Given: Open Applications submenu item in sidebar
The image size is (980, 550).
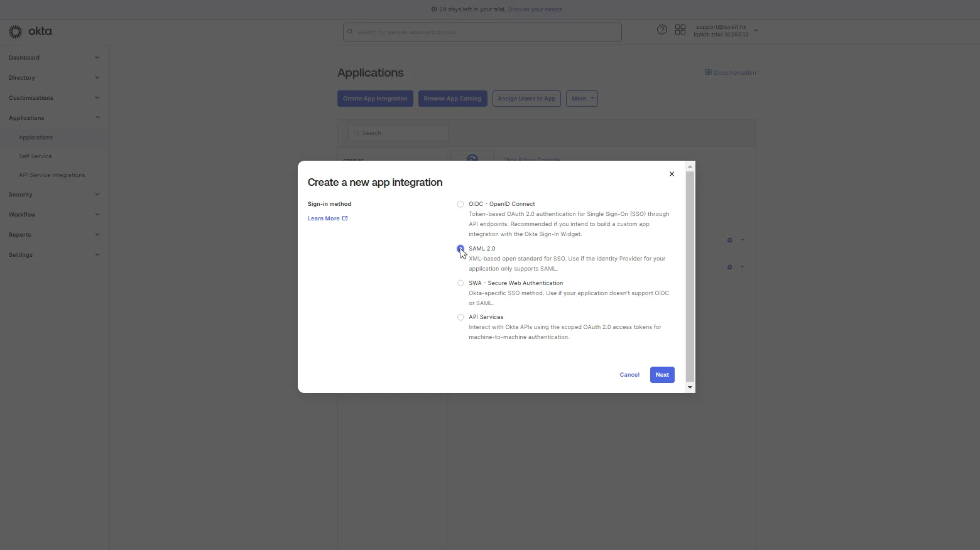Looking at the screenshot, I should pyautogui.click(x=36, y=137).
